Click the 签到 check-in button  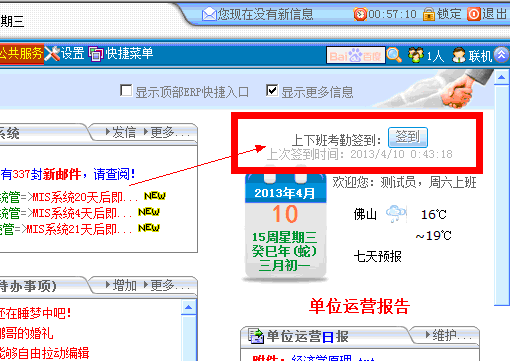click(408, 137)
